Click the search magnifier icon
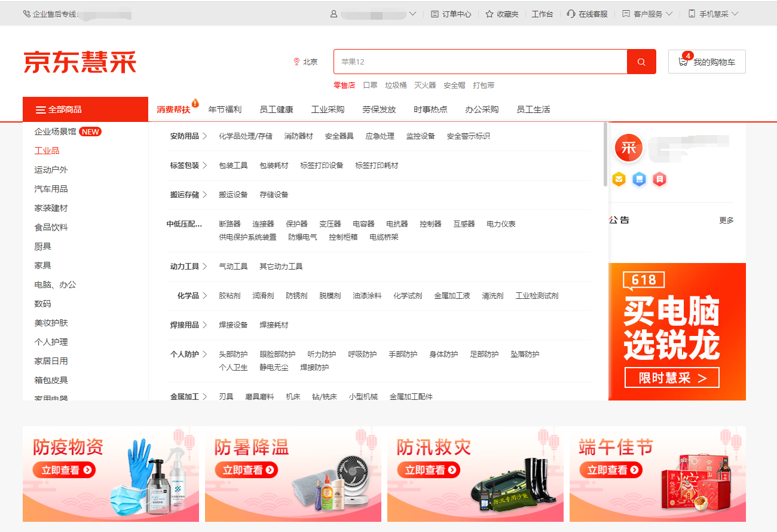The height and width of the screenshot is (532, 777). point(641,62)
